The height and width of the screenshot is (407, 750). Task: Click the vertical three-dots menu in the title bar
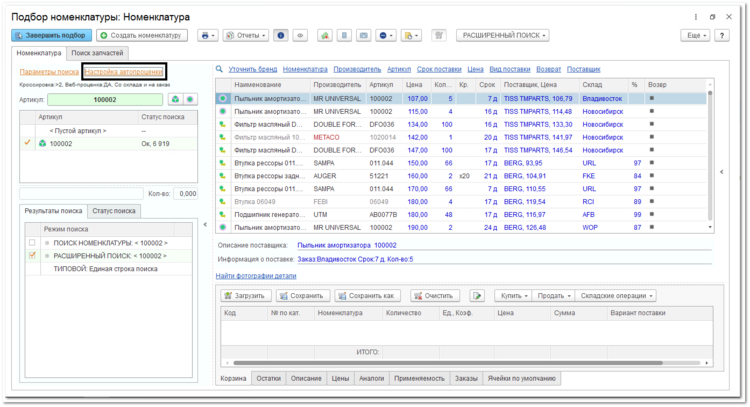click(x=695, y=17)
